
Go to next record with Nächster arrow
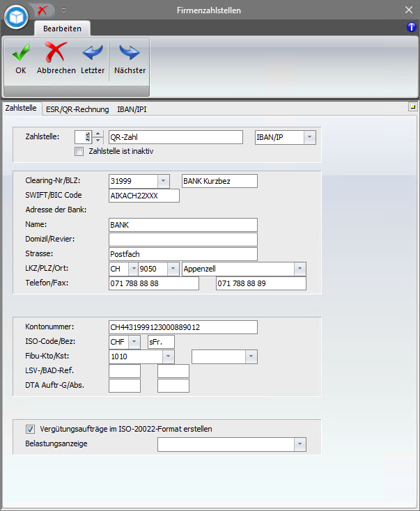[130, 53]
